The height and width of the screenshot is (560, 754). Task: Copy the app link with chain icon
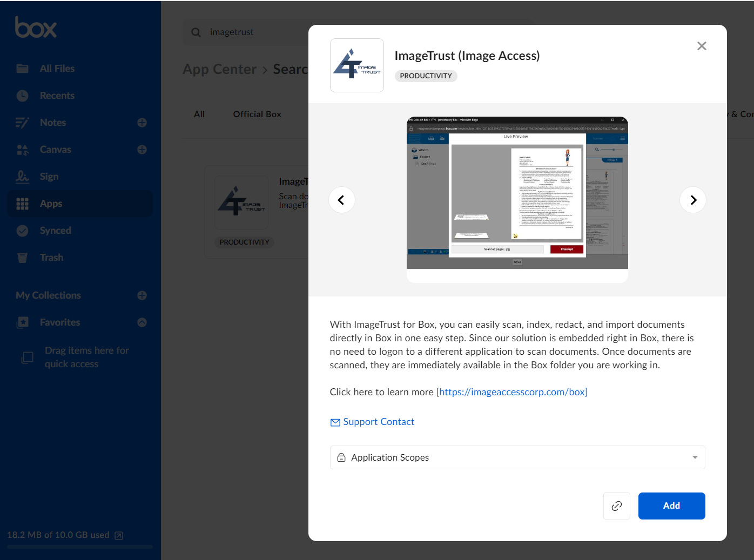[x=616, y=506]
